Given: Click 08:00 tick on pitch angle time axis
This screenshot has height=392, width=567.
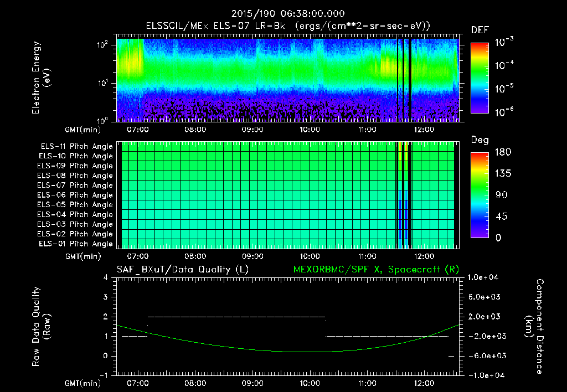Looking at the screenshot, I should 195,257.
